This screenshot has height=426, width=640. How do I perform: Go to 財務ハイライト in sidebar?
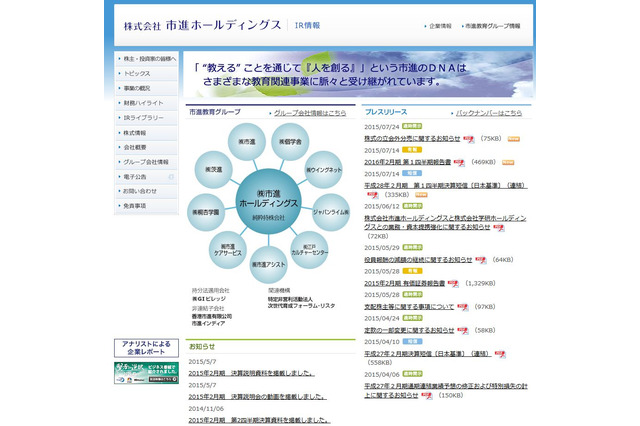pyautogui.click(x=147, y=103)
